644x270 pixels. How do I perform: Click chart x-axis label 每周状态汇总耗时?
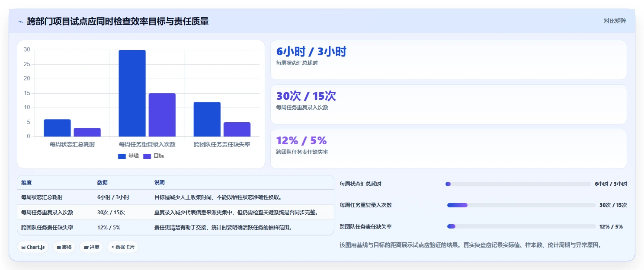[x=72, y=144]
